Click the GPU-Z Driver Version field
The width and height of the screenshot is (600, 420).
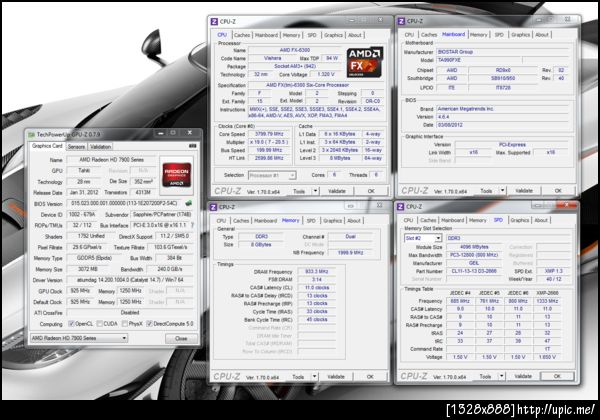click(130, 280)
